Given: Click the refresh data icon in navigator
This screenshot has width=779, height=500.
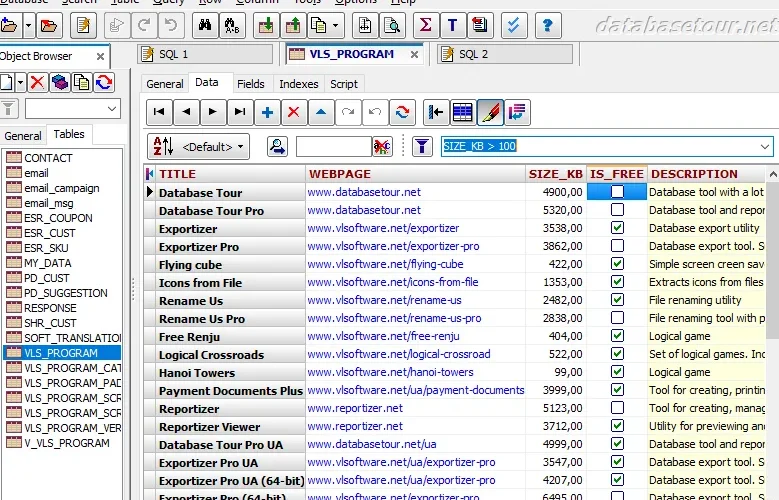Looking at the screenshot, I should tap(402, 112).
